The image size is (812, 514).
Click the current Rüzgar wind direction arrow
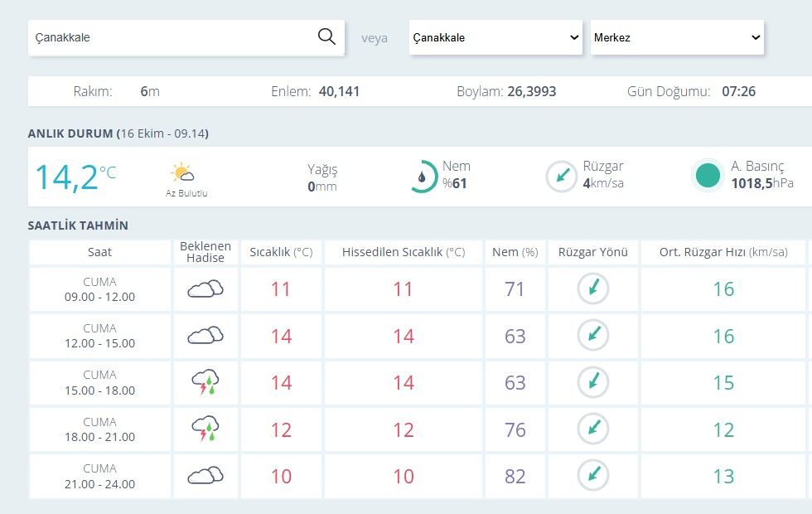(562, 176)
